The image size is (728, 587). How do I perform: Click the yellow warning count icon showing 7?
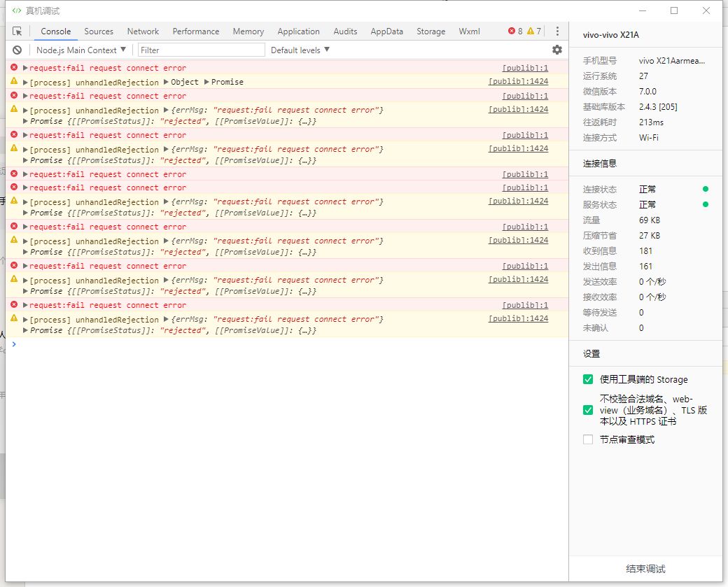point(531,31)
